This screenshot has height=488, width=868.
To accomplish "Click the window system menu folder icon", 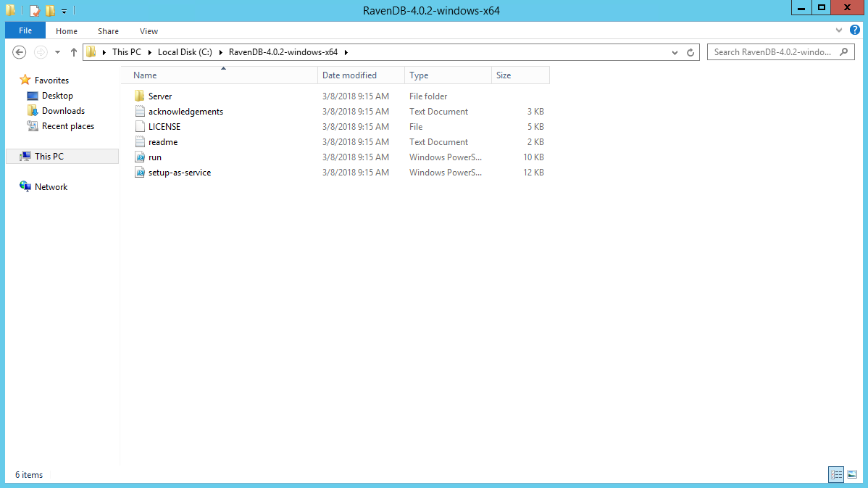I will 11,11.
